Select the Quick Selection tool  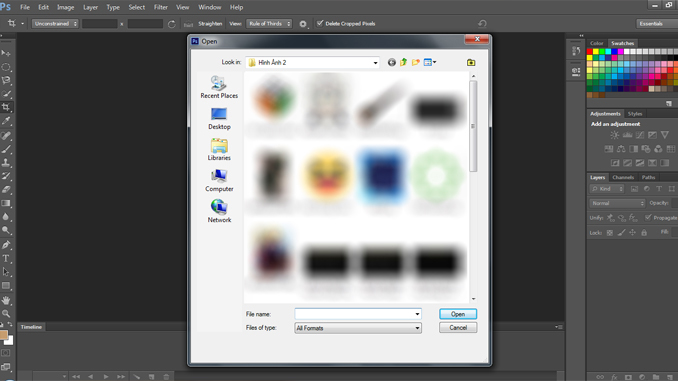(x=6, y=94)
